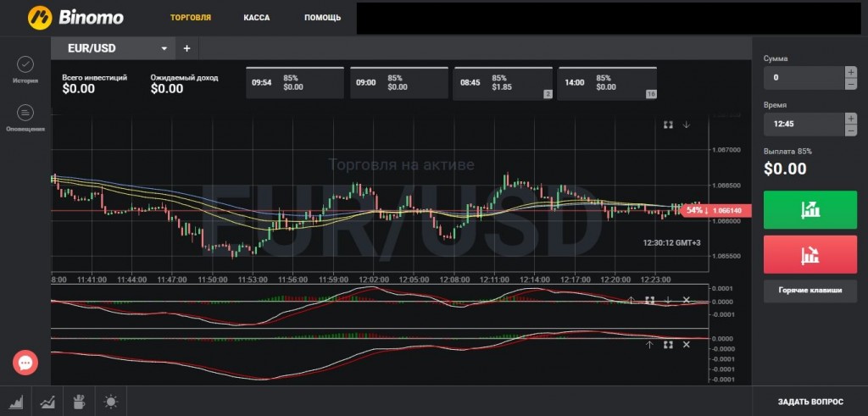Click ЗАДАТЬ ВОПРОС link

[810, 402]
